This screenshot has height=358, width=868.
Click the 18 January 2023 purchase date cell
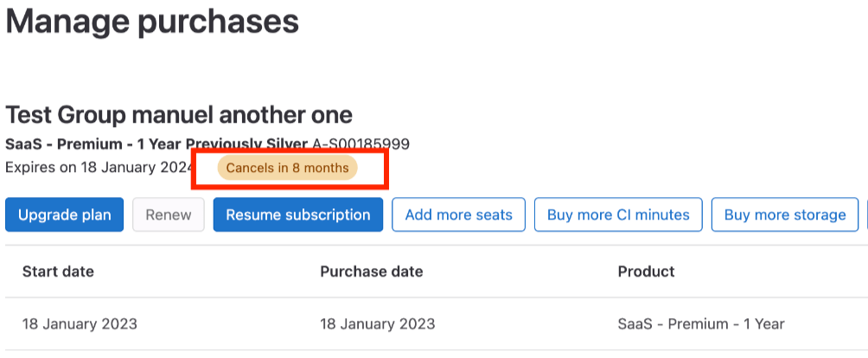click(x=378, y=324)
